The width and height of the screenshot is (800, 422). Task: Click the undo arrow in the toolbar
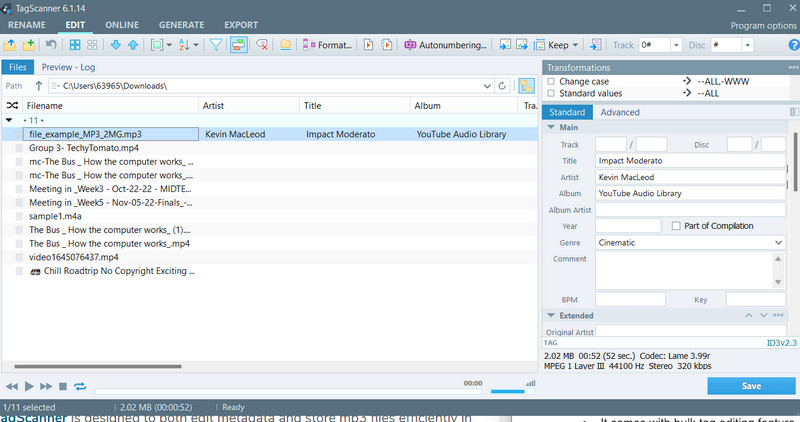(50, 45)
